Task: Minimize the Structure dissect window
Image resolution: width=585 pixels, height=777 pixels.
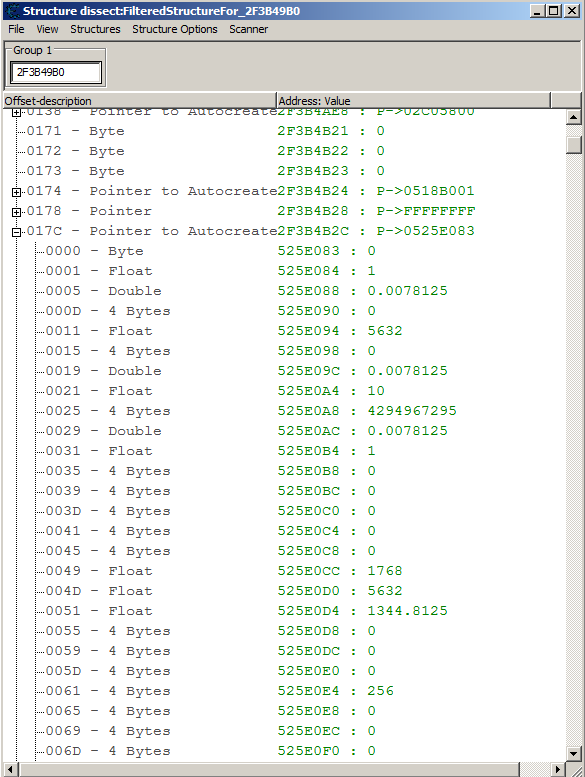Action: tap(538, 10)
